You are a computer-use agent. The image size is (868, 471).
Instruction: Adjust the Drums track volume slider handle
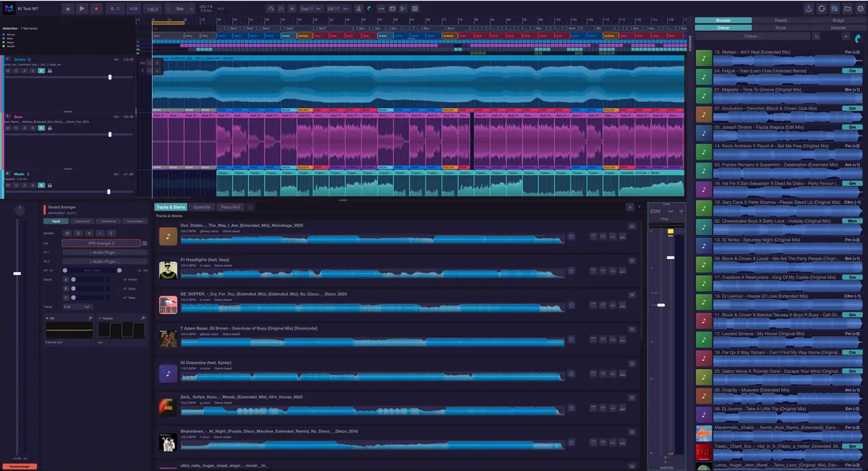pos(110,77)
